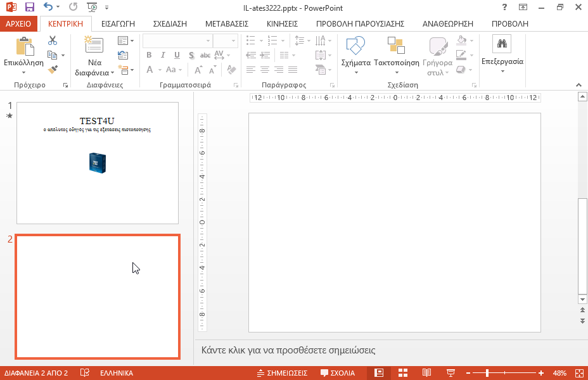The width and height of the screenshot is (588, 380).
Task: Open the bullets list dropdown
Action: pos(261,41)
